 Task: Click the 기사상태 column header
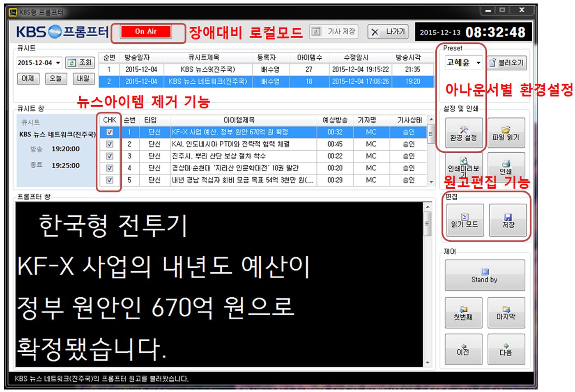point(409,120)
